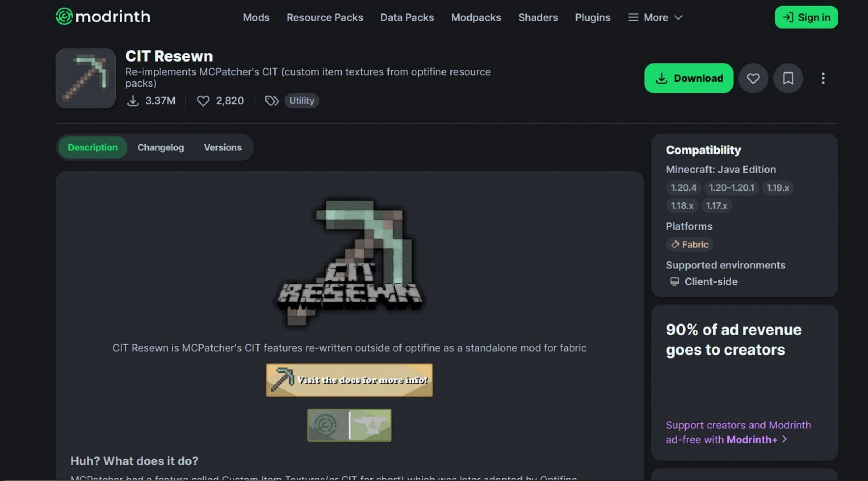Open the Versions tab
868x481 pixels.
click(x=222, y=148)
